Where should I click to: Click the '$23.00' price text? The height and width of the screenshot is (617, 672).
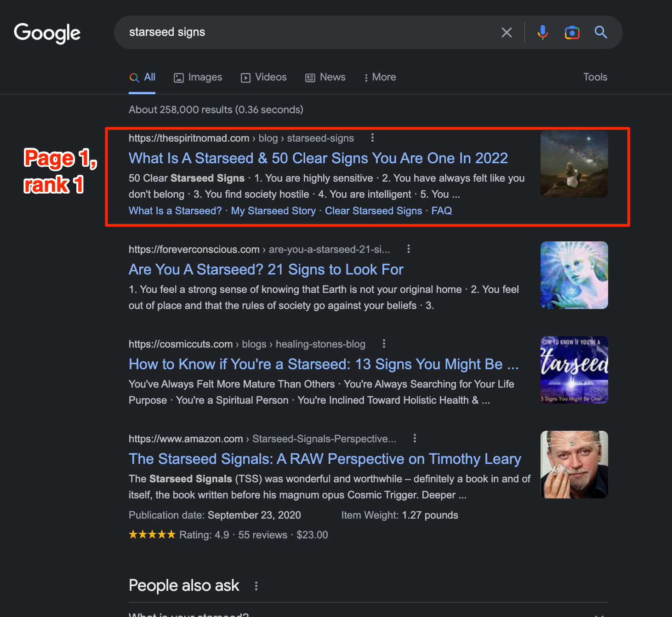point(312,535)
